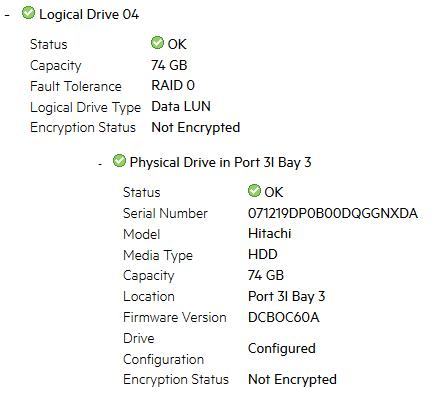This screenshot has height=399, width=443.
Task: Collapse the Logical Drive 04 section
Action: coord(7,15)
